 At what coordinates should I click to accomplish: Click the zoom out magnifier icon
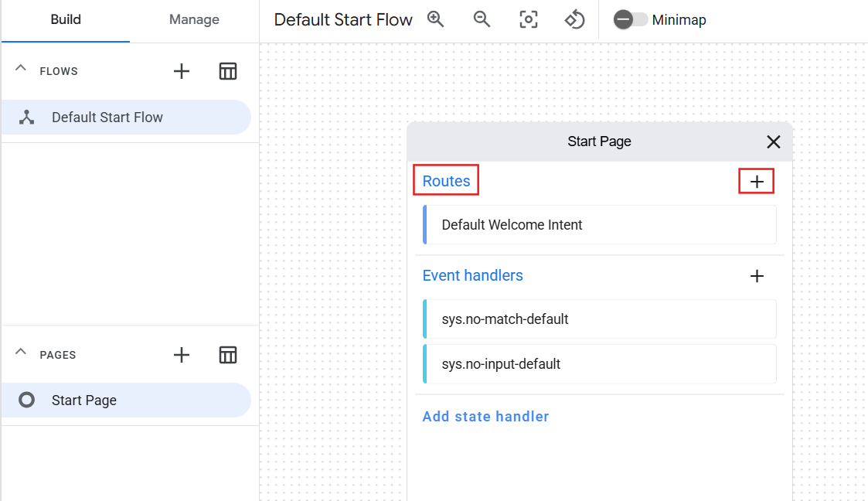[x=482, y=19]
